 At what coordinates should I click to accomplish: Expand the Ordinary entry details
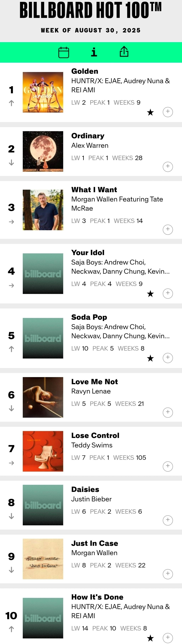[168, 167]
